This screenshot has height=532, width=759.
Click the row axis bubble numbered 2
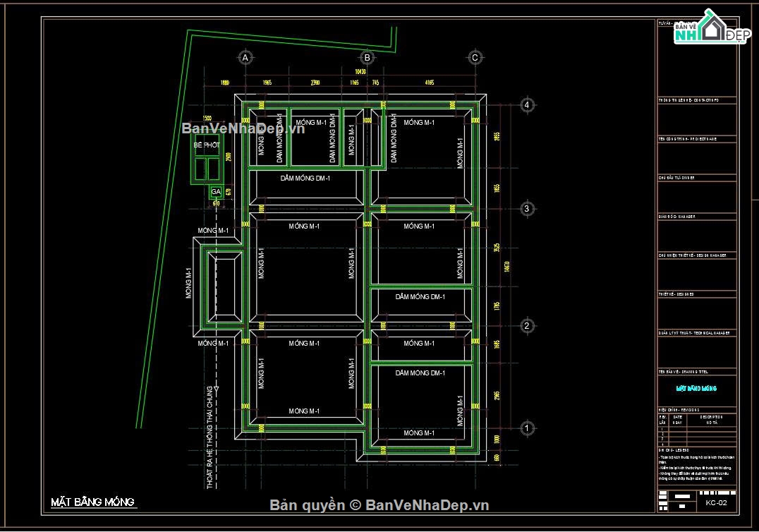[526, 326]
